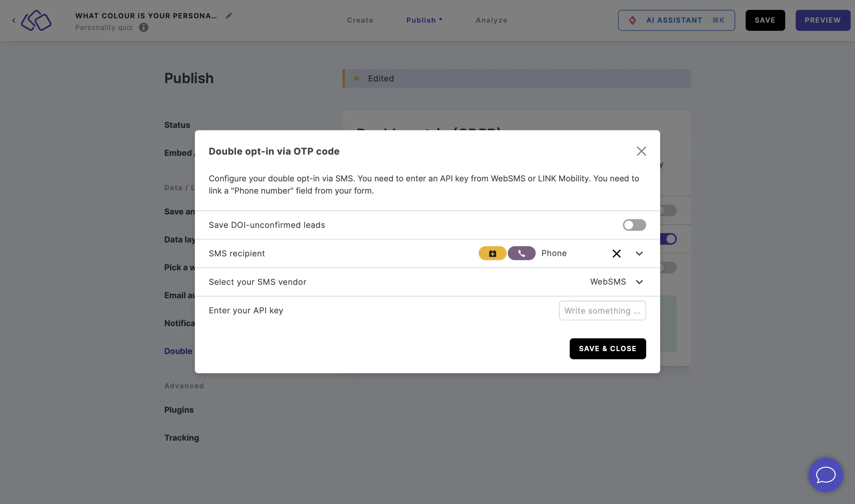Click the info icon next to Personality quiz
This screenshot has height=504, width=855.
[143, 27]
